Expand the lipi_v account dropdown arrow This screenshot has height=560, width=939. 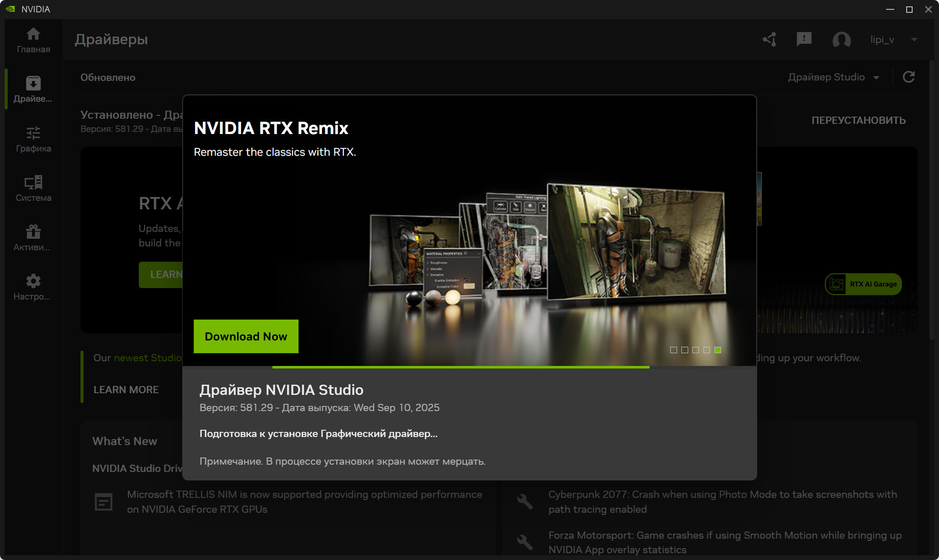[x=914, y=40]
